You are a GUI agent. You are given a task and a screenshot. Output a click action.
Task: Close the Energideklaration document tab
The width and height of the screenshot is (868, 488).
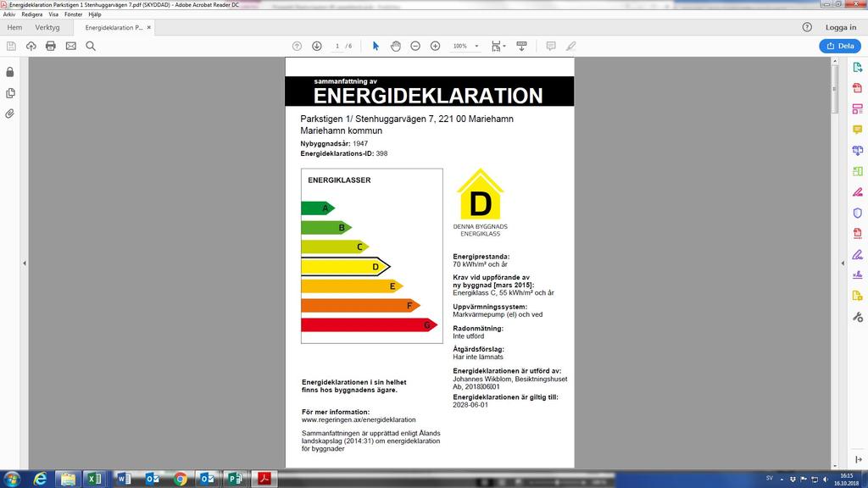point(149,27)
